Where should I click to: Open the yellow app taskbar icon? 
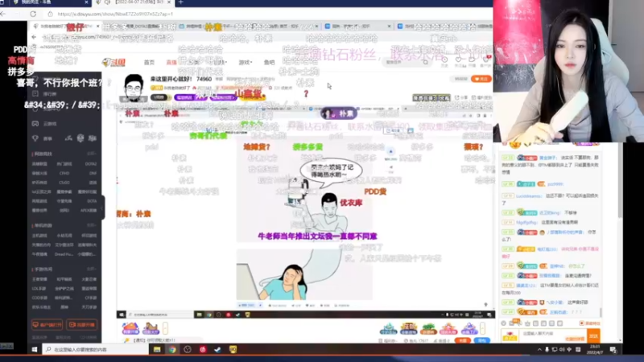pos(233,349)
